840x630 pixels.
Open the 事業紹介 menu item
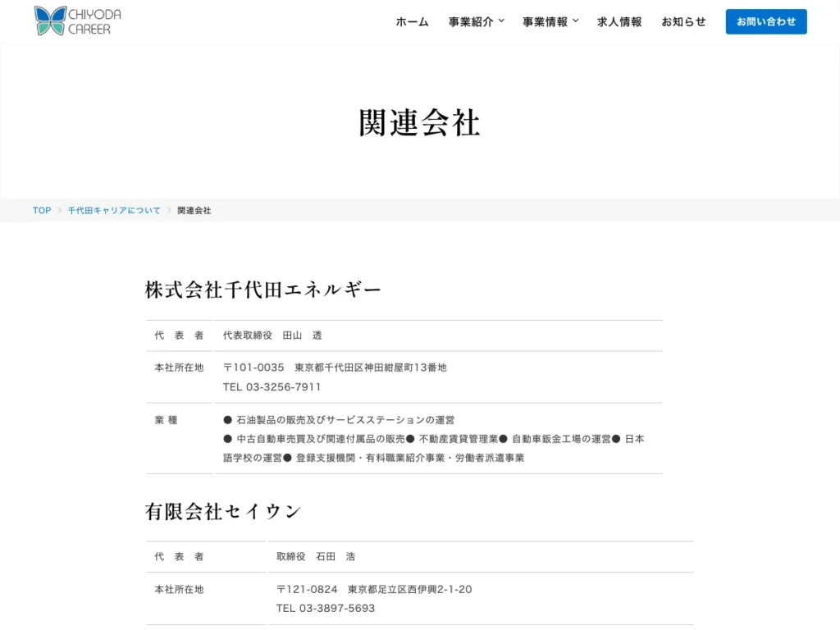(471, 22)
